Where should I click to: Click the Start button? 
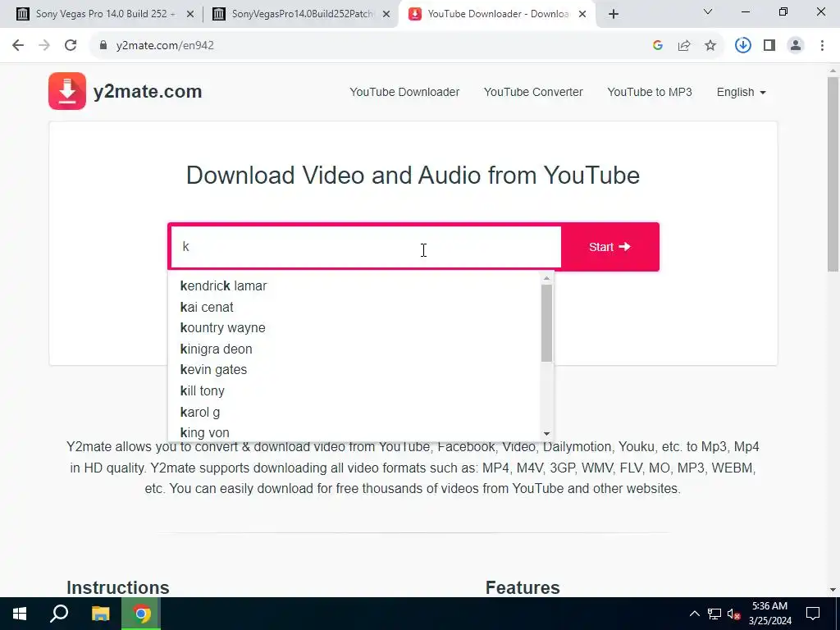[609, 247]
